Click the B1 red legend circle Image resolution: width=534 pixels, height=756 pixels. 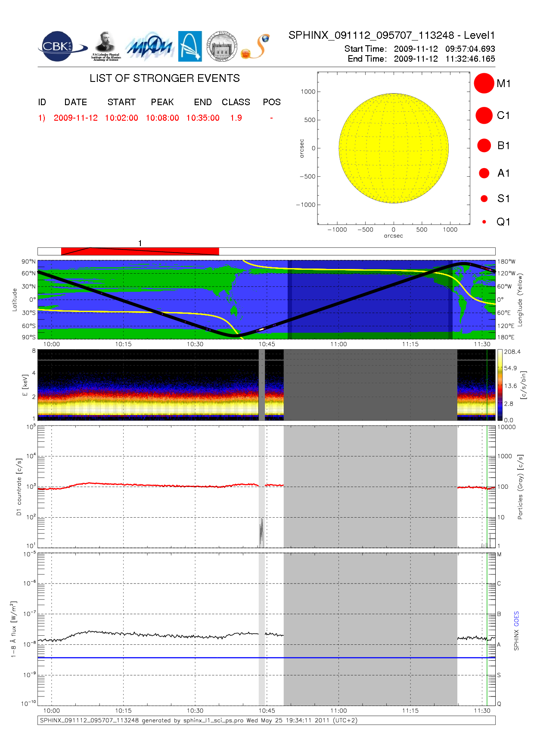(484, 146)
